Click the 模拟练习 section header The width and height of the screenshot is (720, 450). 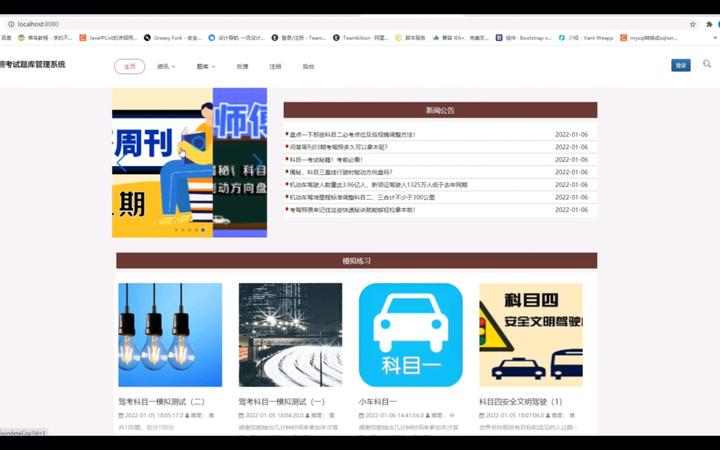[x=357, y=260]
